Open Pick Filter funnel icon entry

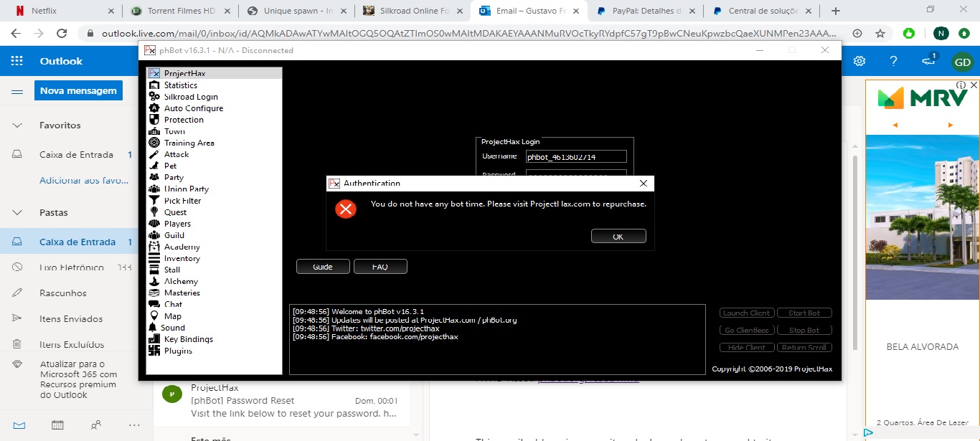pyautogui.click(x=154, y=201)
